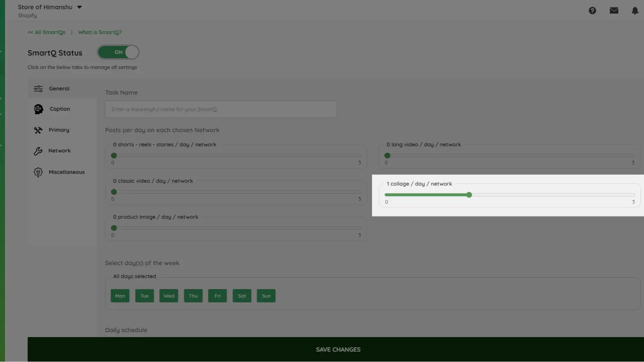Click the Primary tools icon

(x=38, y=130)
